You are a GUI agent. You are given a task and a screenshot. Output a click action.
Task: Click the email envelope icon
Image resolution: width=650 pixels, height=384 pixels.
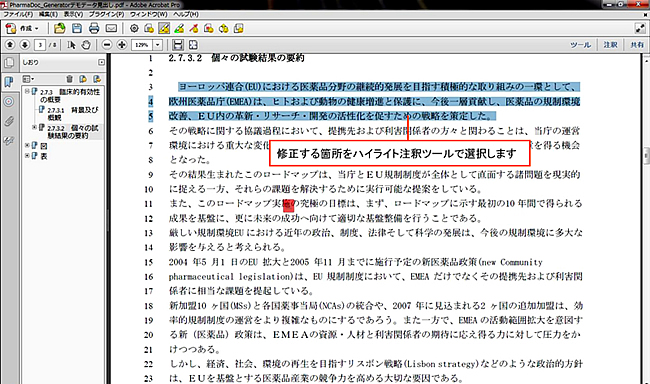[x=111, y=29]
